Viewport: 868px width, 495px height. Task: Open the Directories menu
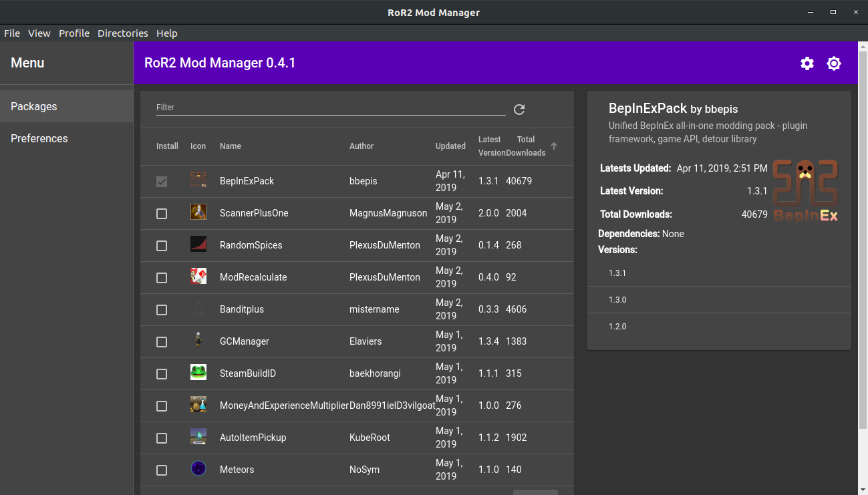[123, 33]
